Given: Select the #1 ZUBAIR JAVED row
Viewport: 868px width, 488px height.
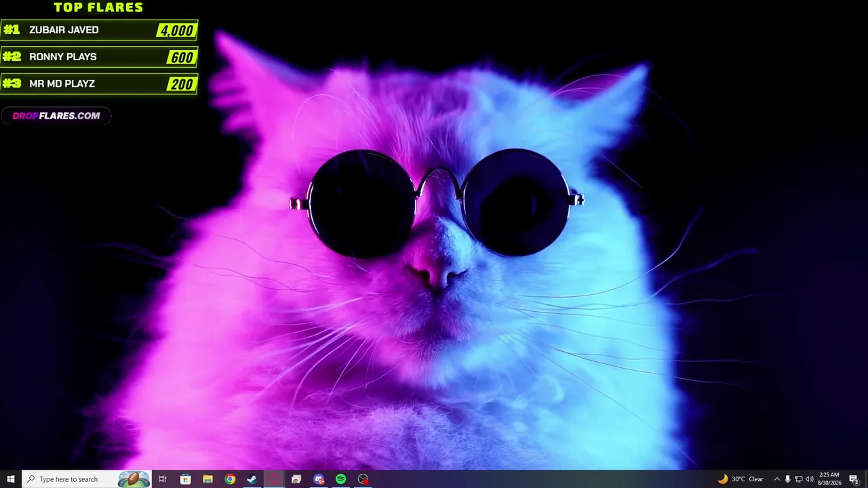Looking at the screenshot, I should point(99,30).
